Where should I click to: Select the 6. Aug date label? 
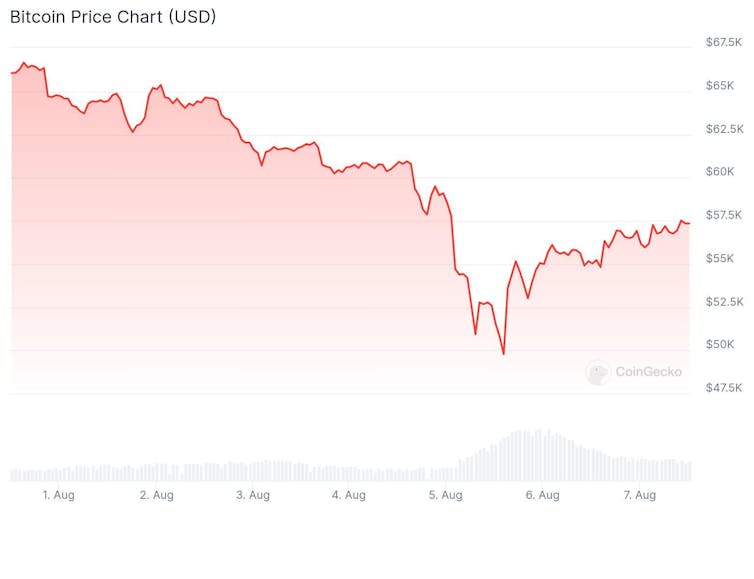(x=543, y=495)
